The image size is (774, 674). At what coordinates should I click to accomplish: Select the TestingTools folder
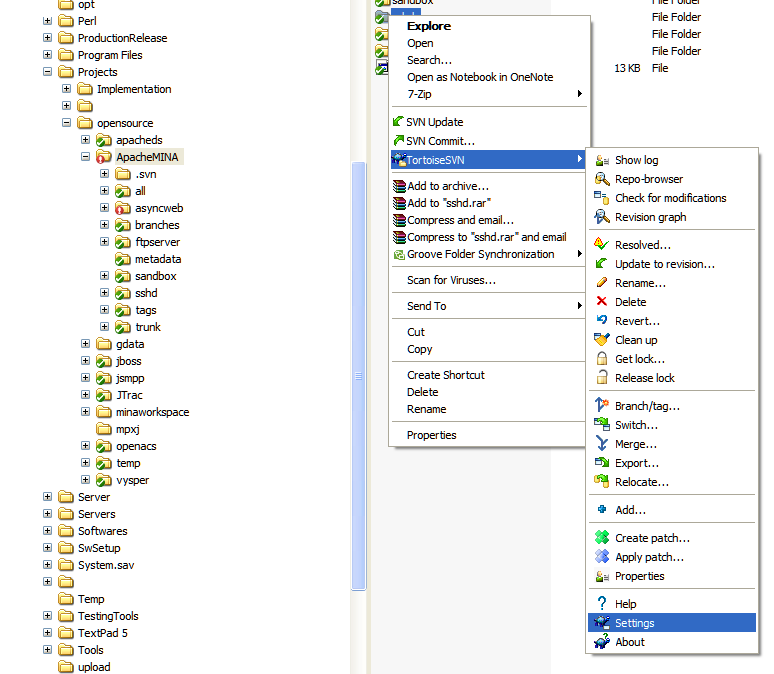tap(108, 616)
